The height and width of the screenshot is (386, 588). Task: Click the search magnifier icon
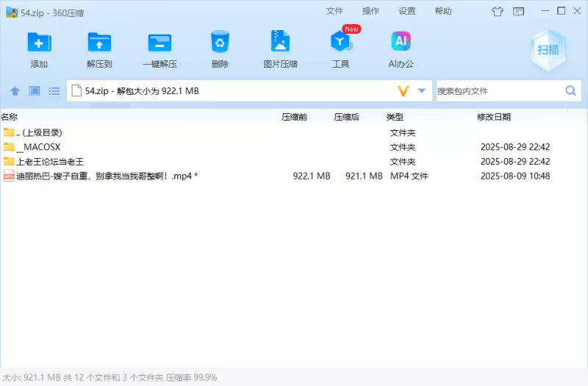pyautogui.click(x=571, y=90)
